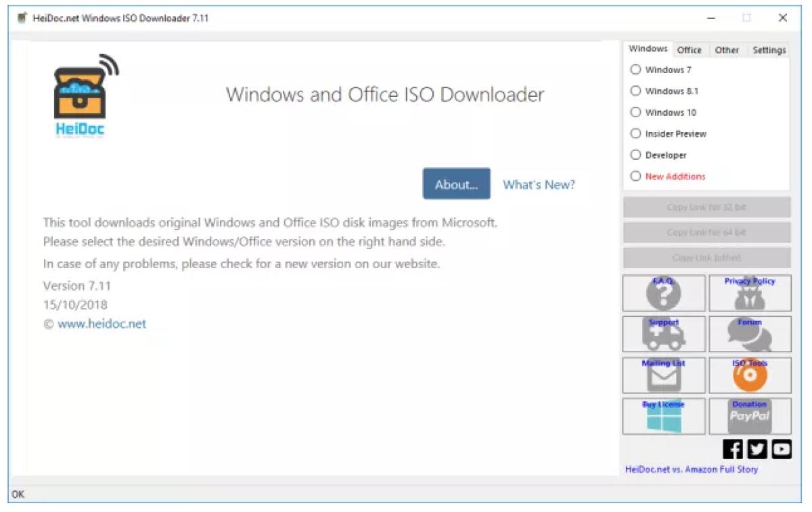Select Windows 8.1

point(635,91)
